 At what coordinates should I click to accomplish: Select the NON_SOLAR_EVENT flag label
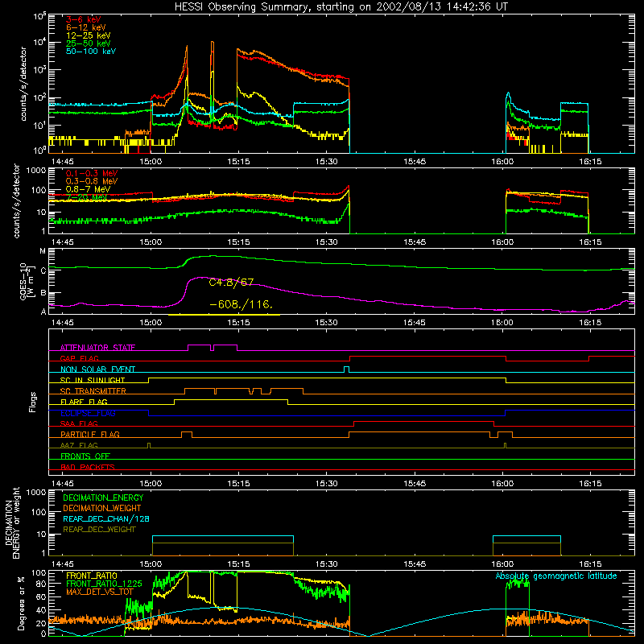[97, 369]
